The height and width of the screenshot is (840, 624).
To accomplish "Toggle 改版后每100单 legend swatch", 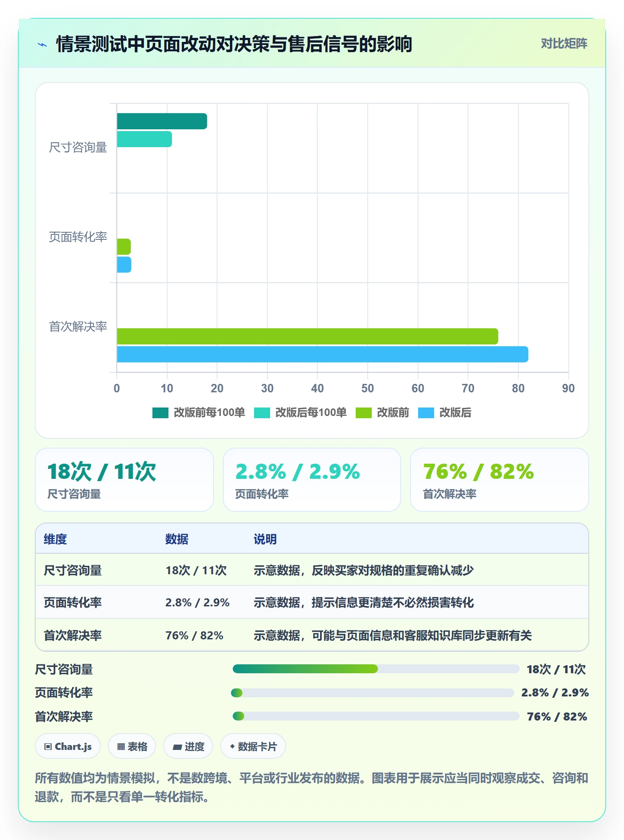I will click(x=262, y=413).
